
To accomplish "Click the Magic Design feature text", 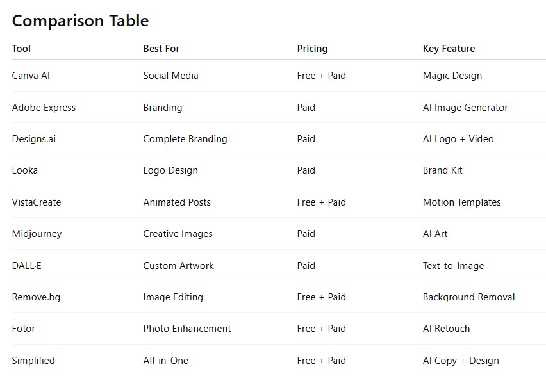I will click(452, 76).
